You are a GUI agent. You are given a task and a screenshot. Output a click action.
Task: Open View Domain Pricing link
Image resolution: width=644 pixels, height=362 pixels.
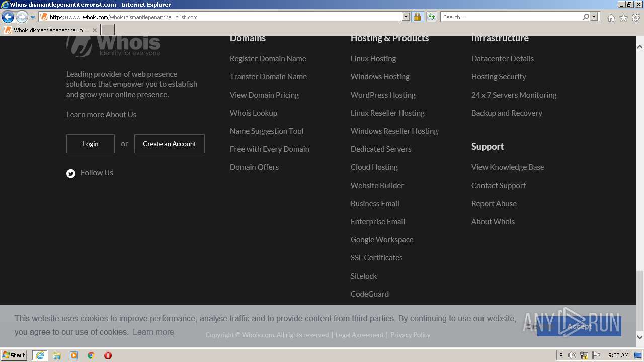pos(264,95)
